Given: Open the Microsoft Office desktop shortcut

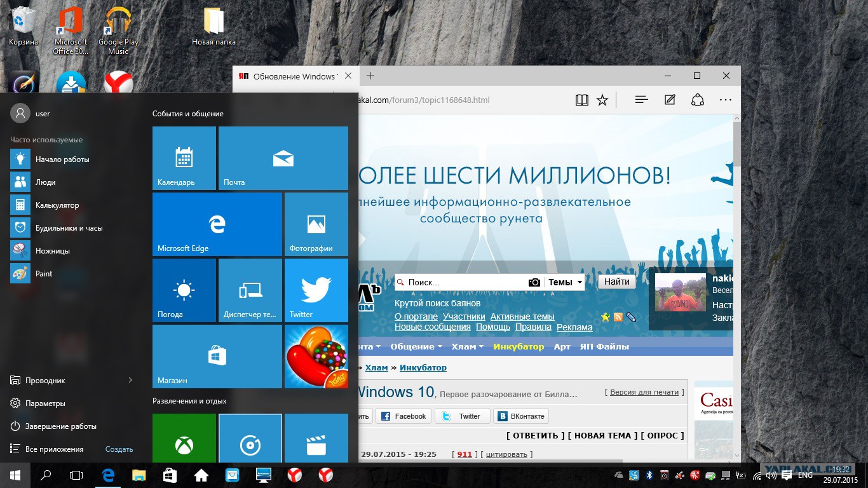Looking at the screenshot, I should pos(71,30).
